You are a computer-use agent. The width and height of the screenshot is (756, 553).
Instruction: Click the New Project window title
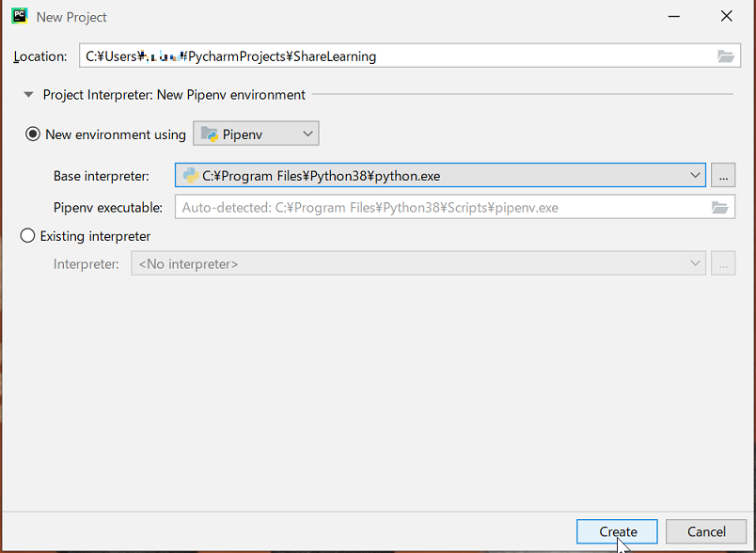coord(71,17)
